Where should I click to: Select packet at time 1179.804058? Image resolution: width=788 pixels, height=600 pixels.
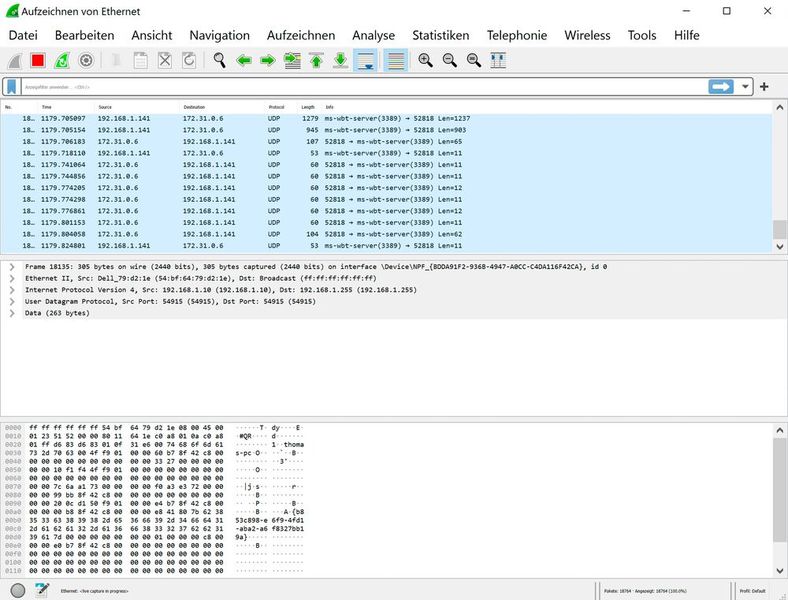386,234
